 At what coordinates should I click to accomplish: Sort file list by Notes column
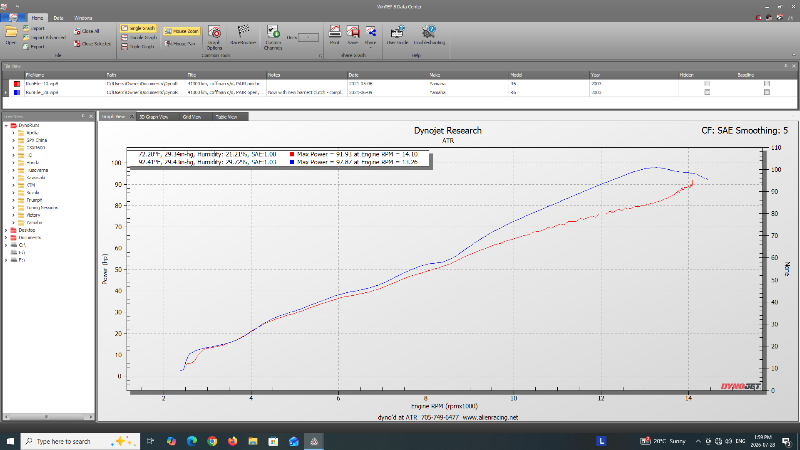click(x=307, y=75)
